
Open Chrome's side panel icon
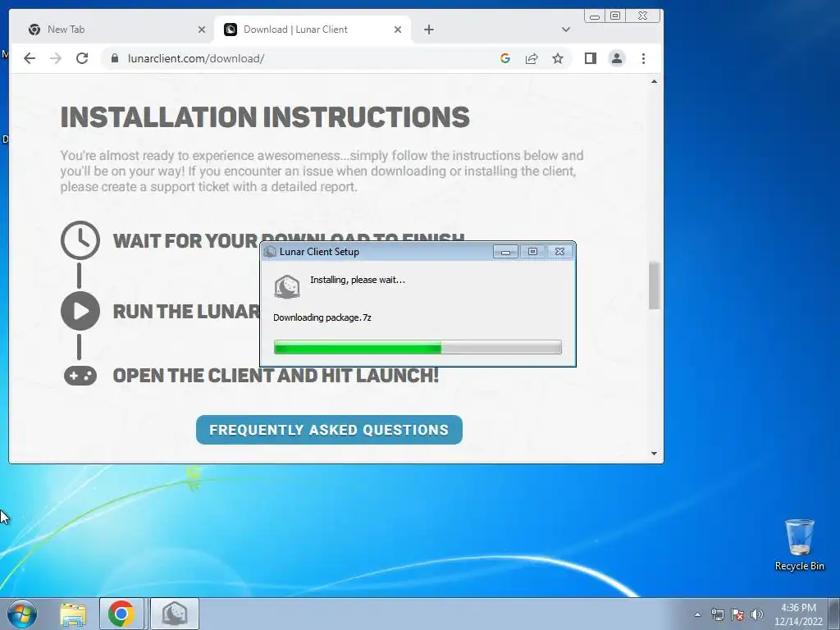pos(591,58)
